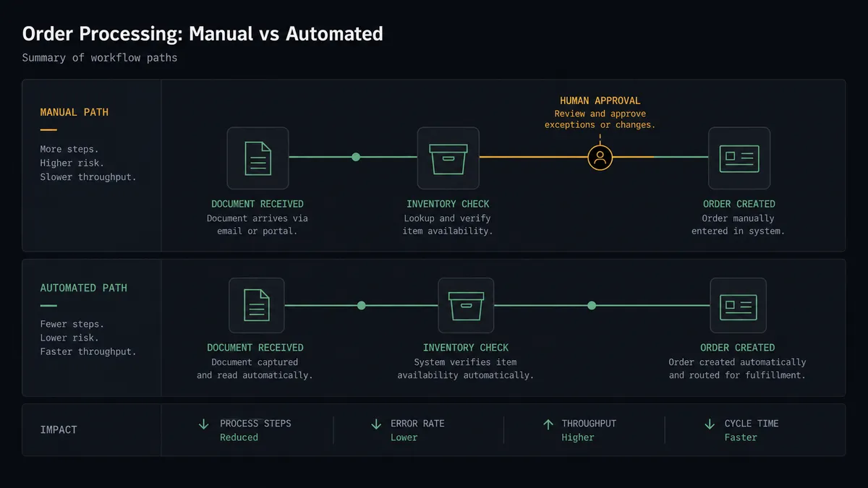The width and height of the screenshot is (868, 488).
Task: Click the 'Lower risk.' text
Action: click(x=69, y=338)
